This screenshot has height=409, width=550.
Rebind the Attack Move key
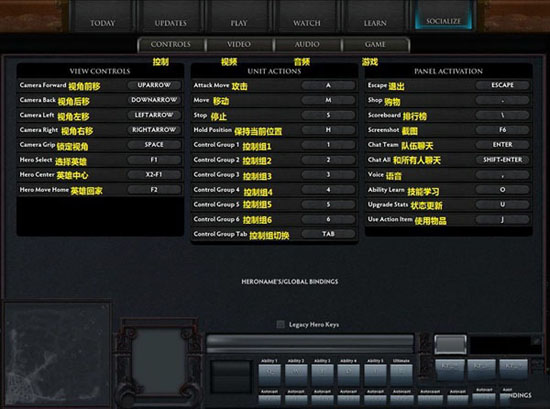tap(328, 85)
